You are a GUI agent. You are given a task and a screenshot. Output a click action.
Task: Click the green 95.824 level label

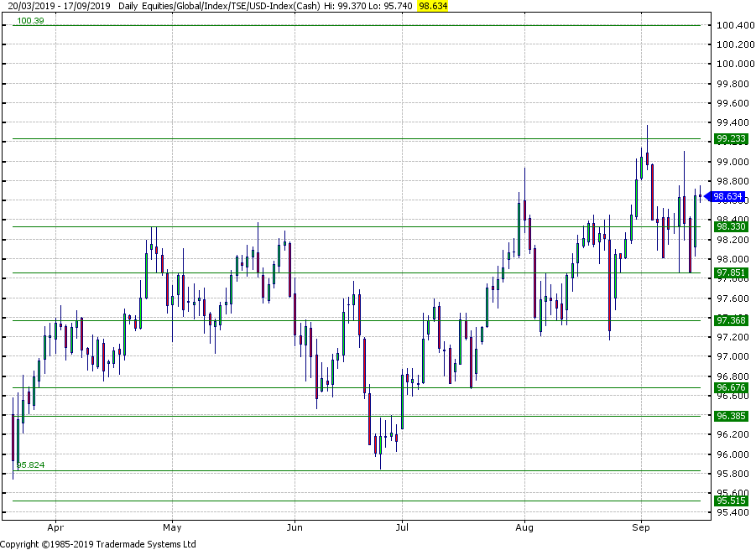(x=31, y=465)
